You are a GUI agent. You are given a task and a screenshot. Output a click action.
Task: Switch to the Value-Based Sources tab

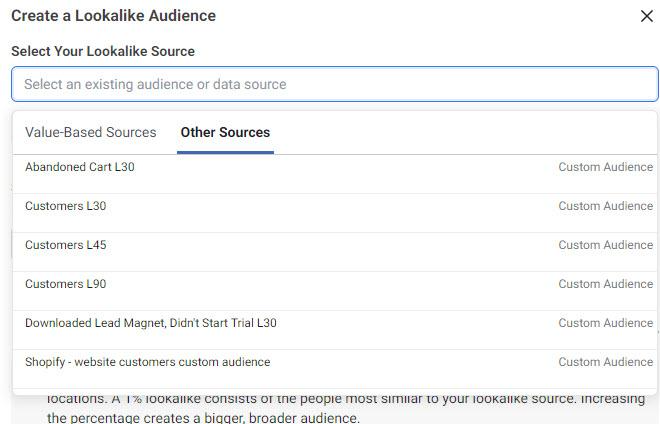91,132
